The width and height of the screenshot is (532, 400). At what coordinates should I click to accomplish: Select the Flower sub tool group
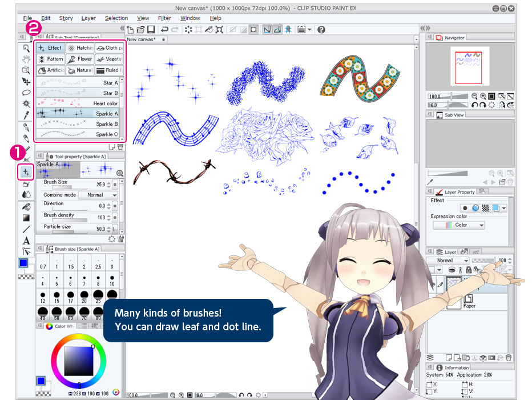coord(80,59)
